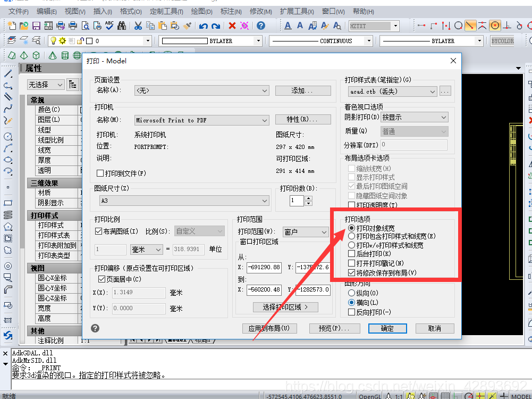The width and height of the screenshot is (532, 399).
Task: Enable 反向打印 checkbox
Action: tap(351, 312)
